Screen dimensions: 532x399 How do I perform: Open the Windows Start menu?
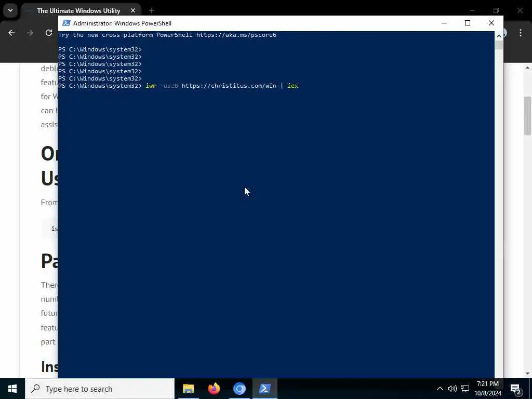coord(12,389)
